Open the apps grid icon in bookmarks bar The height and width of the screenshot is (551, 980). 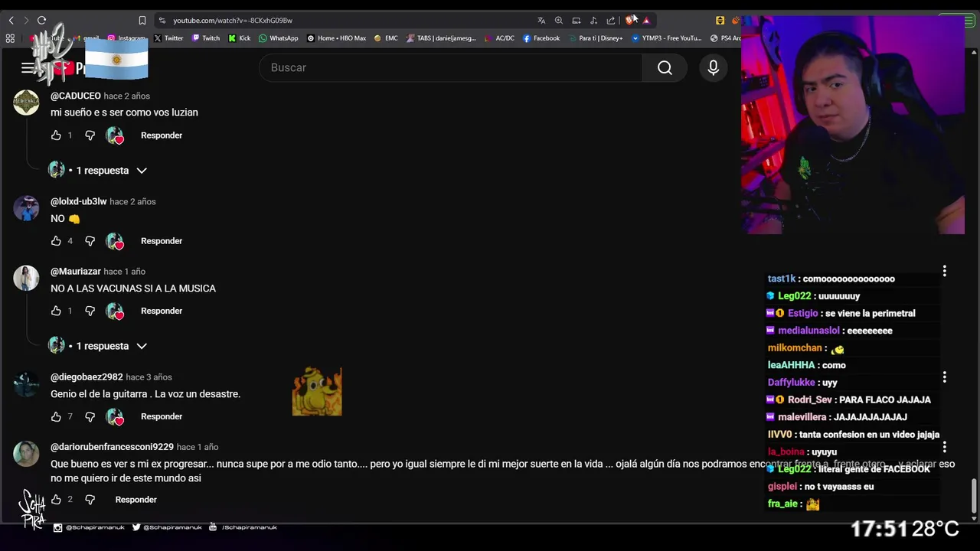tap(10, 38)
